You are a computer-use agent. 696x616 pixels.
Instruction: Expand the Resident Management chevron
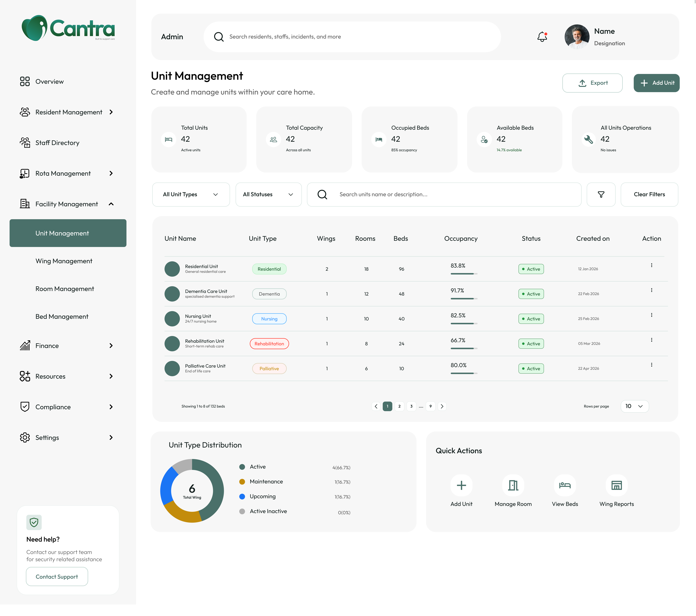(111, 112)
